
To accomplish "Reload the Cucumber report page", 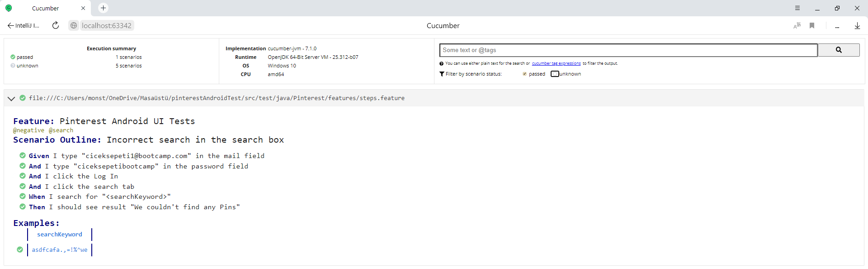I will coord(56,25).
